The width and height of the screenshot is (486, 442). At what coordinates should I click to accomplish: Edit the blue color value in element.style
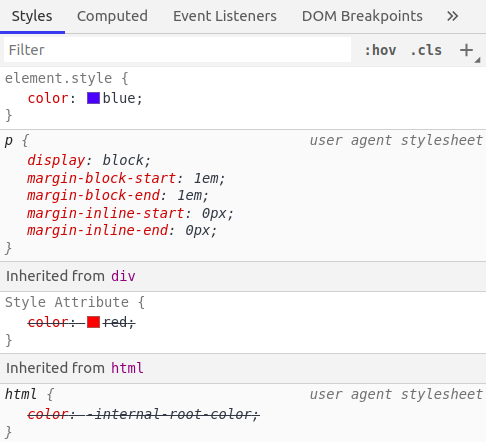click(x=119, y=98)
